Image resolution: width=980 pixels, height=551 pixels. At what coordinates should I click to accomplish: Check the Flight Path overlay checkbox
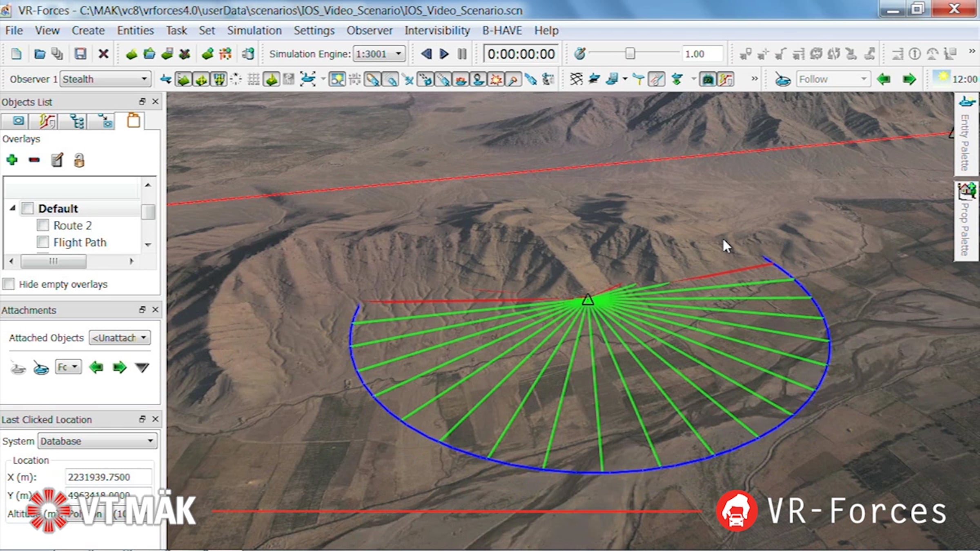coord(43,242)
